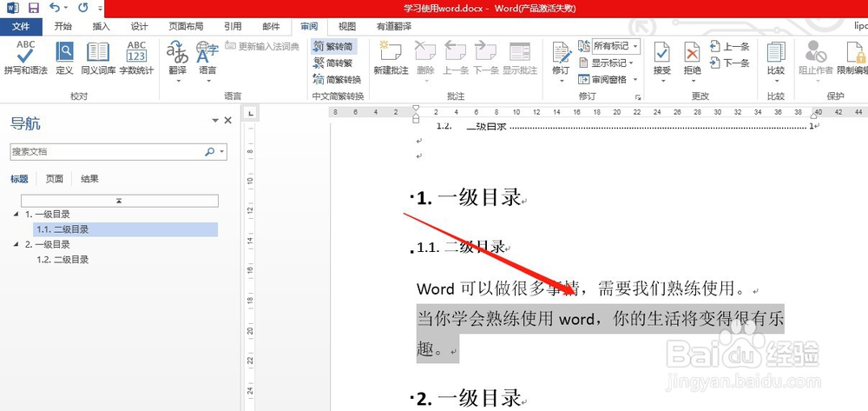This screenshot has width=868, height=411.
Task: Open the 有道翻译 tab
Action: [394, 26]
